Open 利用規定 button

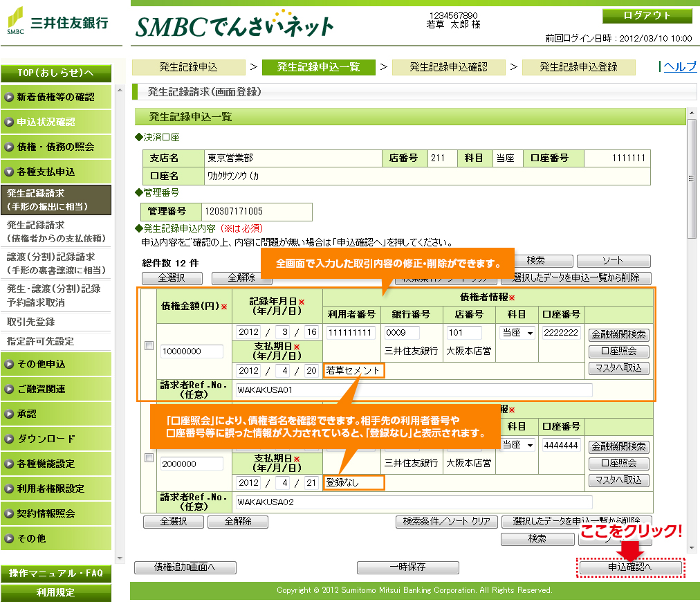(x=56, y=593)
